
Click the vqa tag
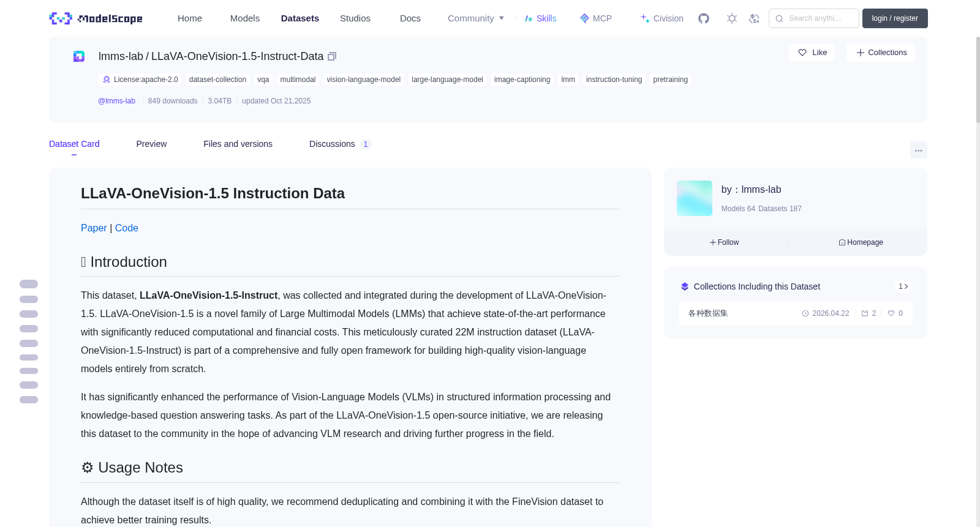click(x=263, y=80)
